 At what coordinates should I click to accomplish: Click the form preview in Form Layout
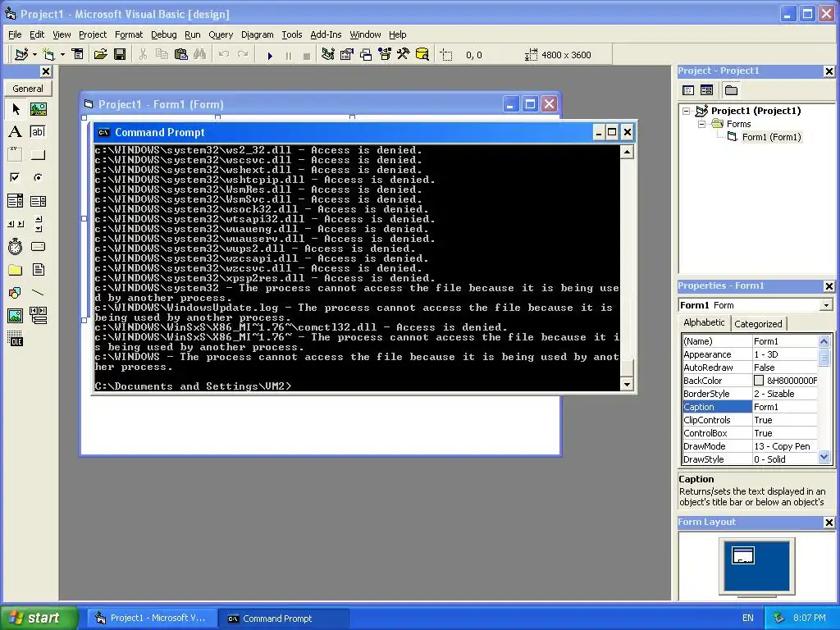tap(743, 555)
